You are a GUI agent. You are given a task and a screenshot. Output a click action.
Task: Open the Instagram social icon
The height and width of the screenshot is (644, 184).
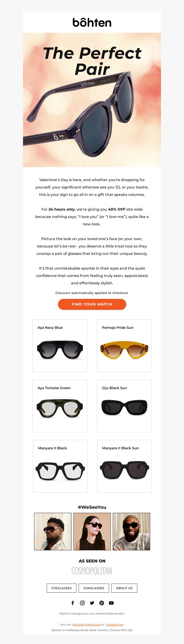(82, 603)
